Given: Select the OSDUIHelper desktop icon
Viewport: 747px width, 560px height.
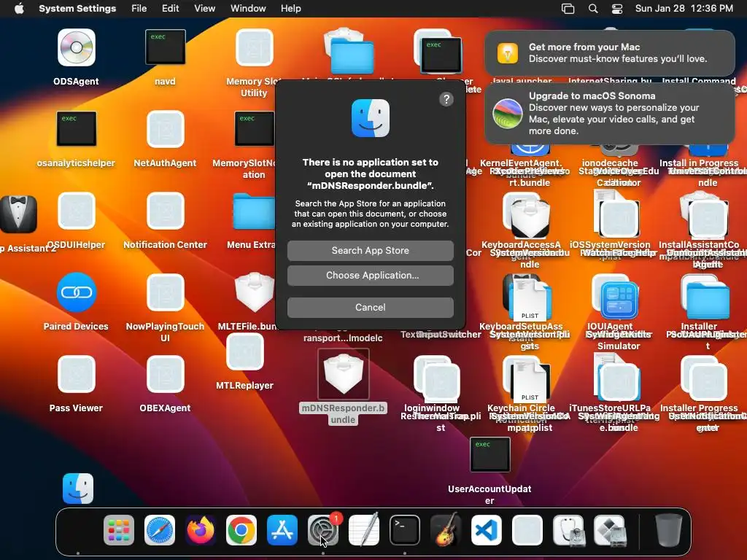Looking at the screenshot, I should [x=76, y=211].
